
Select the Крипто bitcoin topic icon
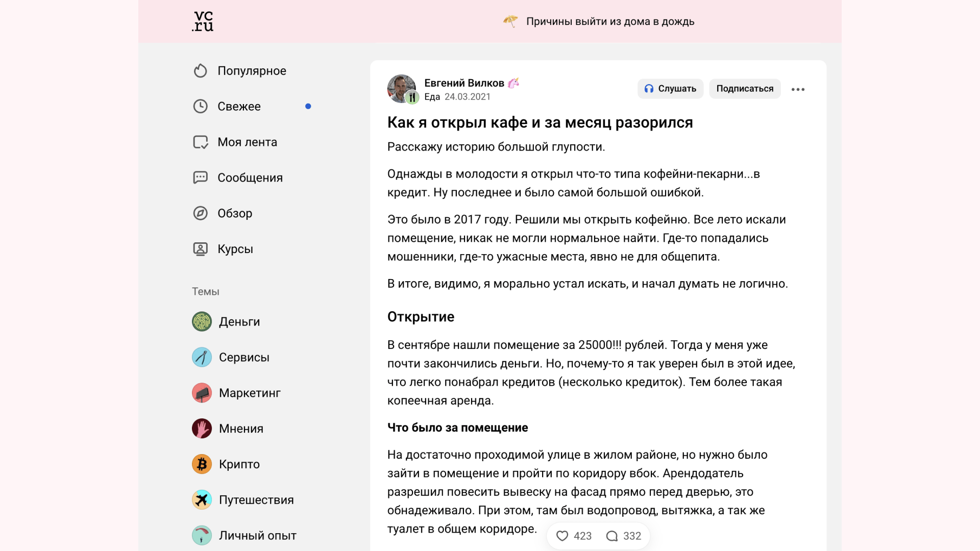[x=202, y=464]
